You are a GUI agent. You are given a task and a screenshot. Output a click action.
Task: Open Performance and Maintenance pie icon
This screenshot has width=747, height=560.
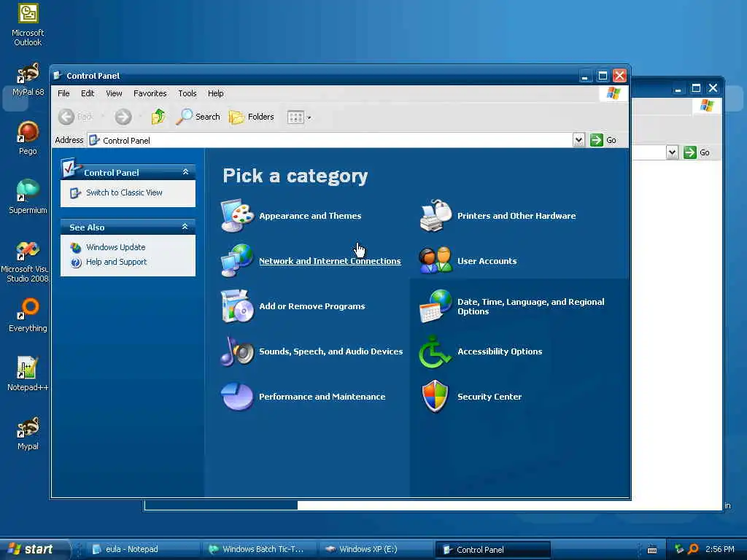pos(237,396)
